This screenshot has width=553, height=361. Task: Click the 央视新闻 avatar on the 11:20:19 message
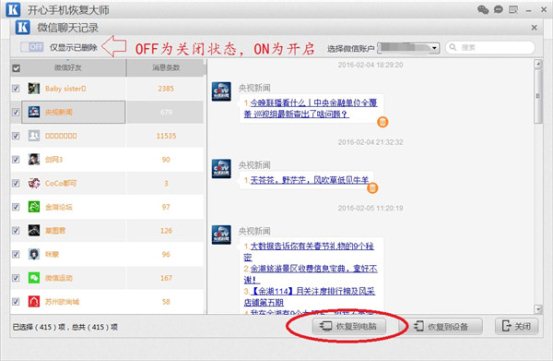click(221, 234)
